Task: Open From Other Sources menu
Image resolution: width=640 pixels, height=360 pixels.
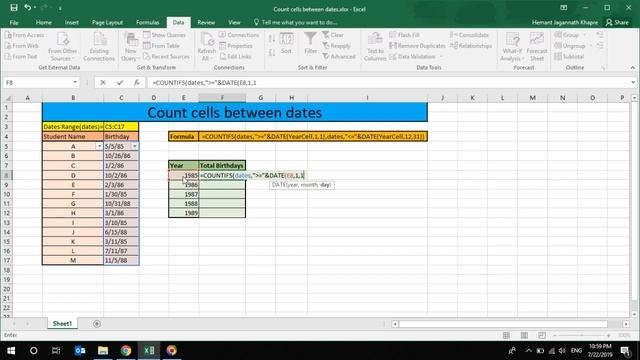Action: point(62,47)
